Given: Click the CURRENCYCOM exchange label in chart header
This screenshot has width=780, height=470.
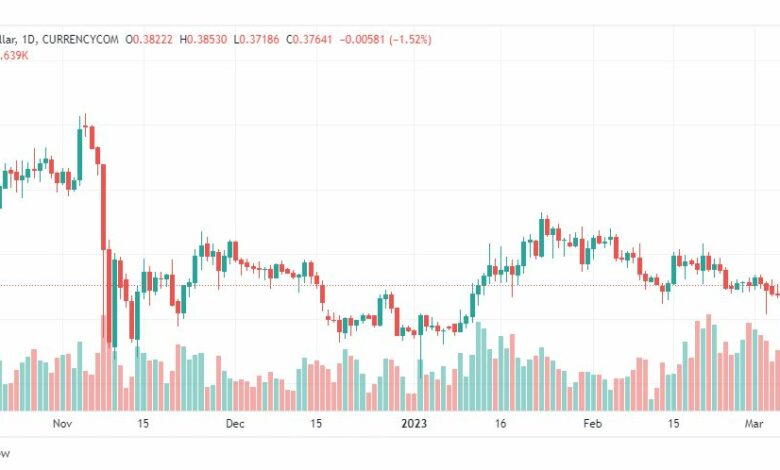Looking at the screenshot, I should click(80, 39).
